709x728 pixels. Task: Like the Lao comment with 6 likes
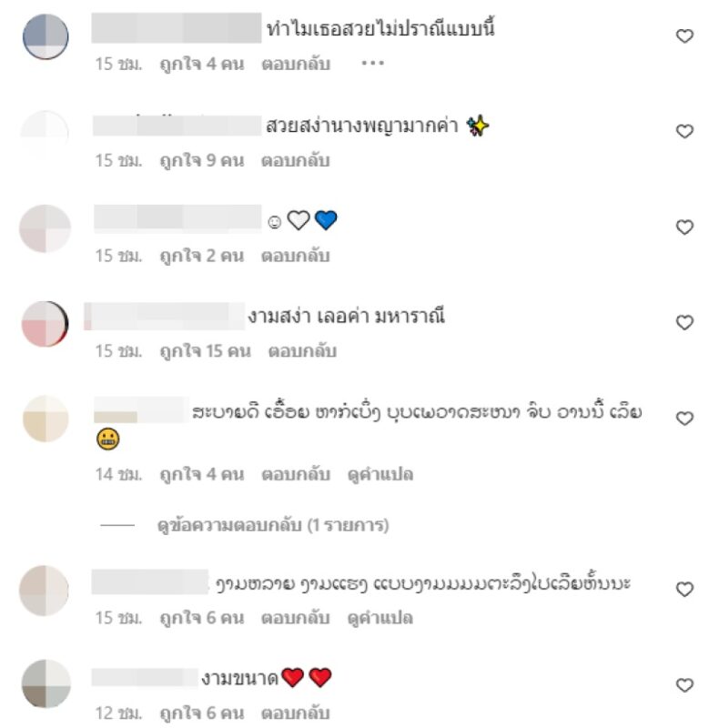click(x=684, y=589)
